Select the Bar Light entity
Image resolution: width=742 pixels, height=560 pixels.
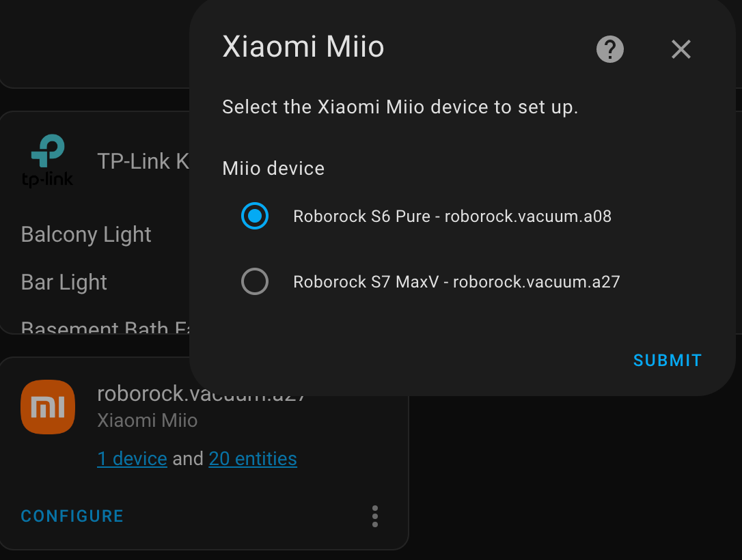click(x=64, y=282)
